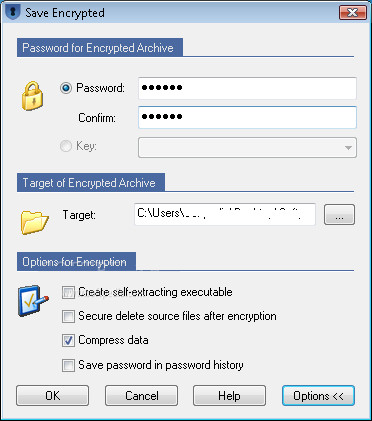This screenshot has height=421, width=372.
Task: Click the shield icon in title bar
Action: click(x=13, y=12)
